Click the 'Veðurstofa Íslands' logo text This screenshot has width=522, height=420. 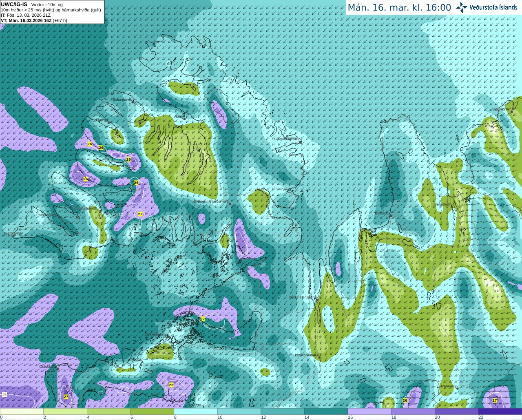pos(493,7)
